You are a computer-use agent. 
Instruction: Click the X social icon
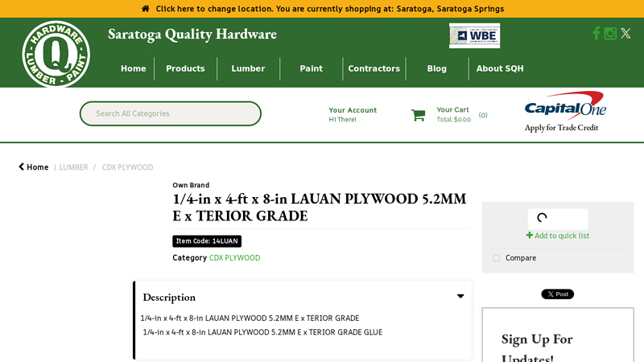[x=625, y=33]
